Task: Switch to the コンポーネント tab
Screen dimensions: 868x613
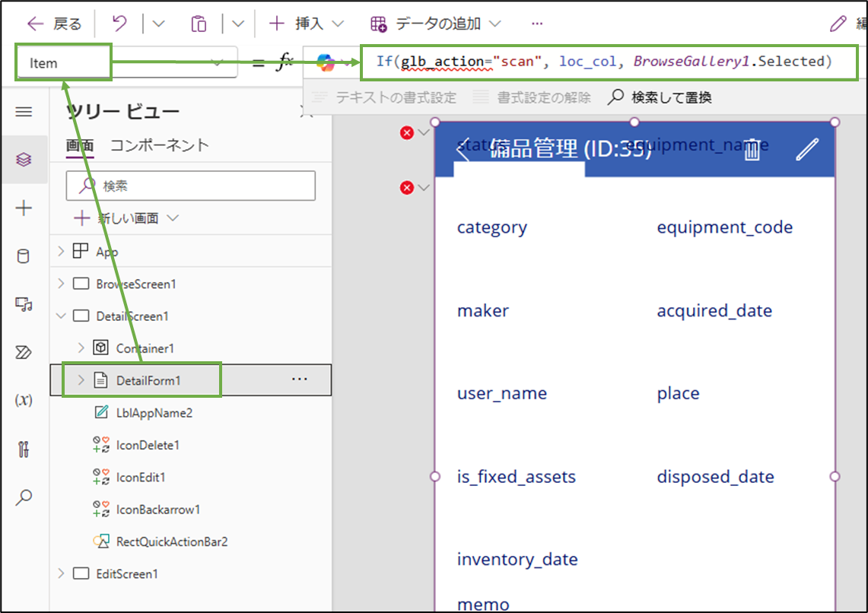Action: [160, 145]
